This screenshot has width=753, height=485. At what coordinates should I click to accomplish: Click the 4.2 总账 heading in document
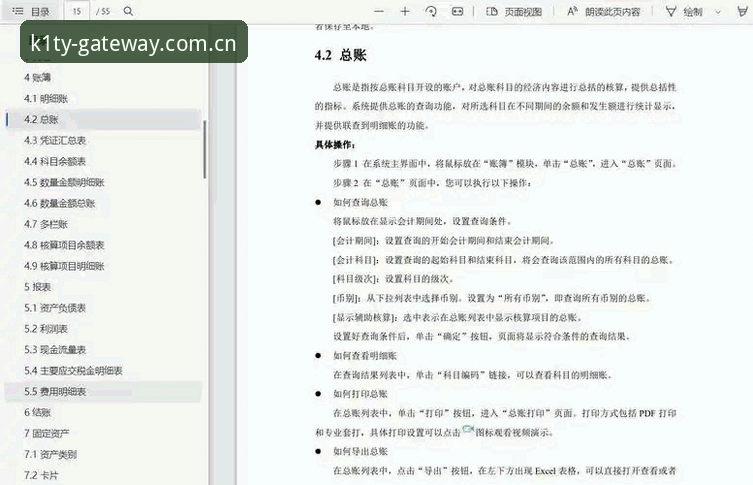340,55
